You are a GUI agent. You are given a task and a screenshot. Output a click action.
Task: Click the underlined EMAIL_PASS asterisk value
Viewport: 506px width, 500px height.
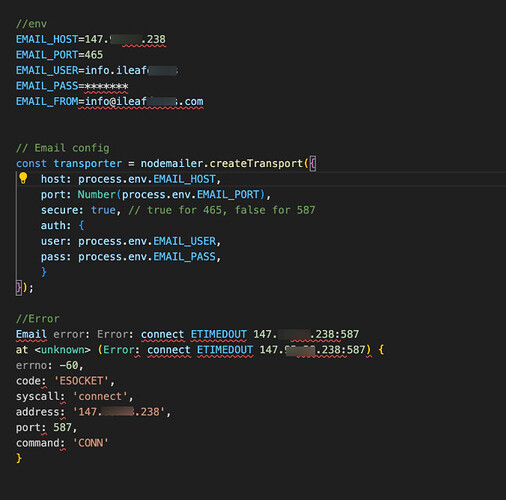click(x=106, y=86)
